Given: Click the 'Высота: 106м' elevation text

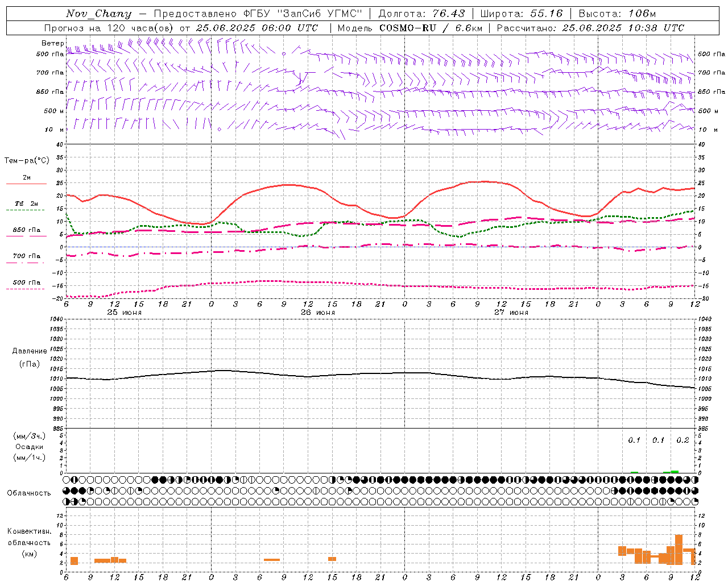Looking at the screenshot, I should click(x=617, y=14).
